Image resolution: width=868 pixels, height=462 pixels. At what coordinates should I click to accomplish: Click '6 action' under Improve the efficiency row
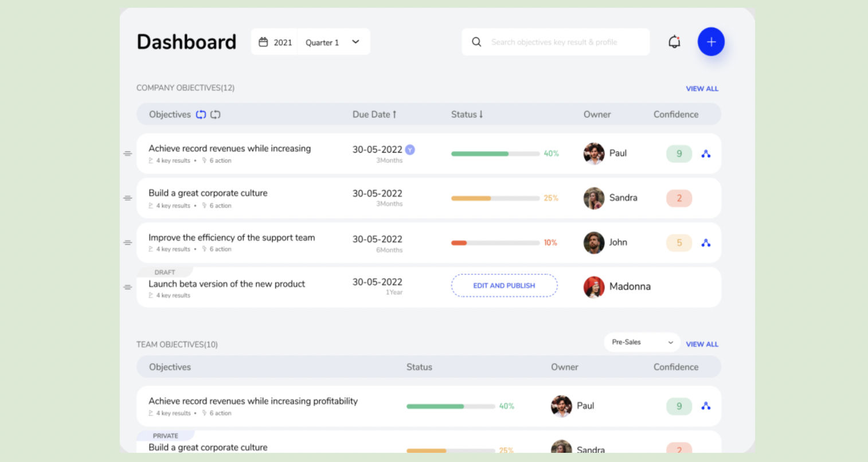(x=221, y=249)
